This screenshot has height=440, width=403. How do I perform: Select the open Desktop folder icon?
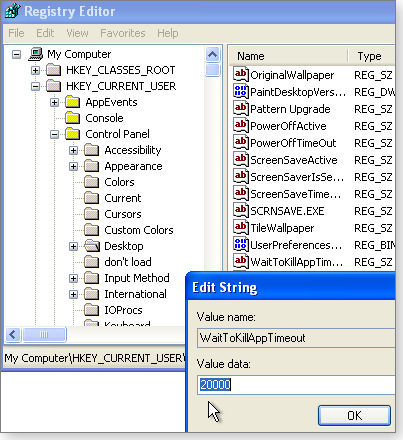tap(92, 246)
